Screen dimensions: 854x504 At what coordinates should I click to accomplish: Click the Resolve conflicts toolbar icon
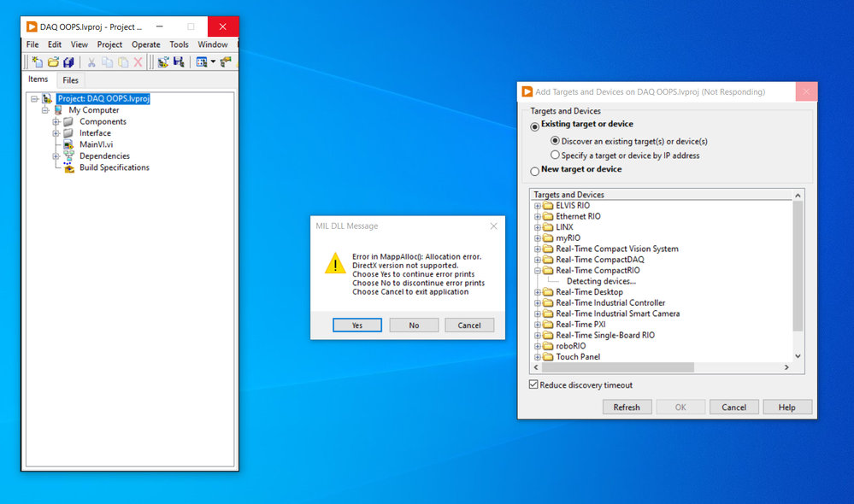[x=226, y=62]
